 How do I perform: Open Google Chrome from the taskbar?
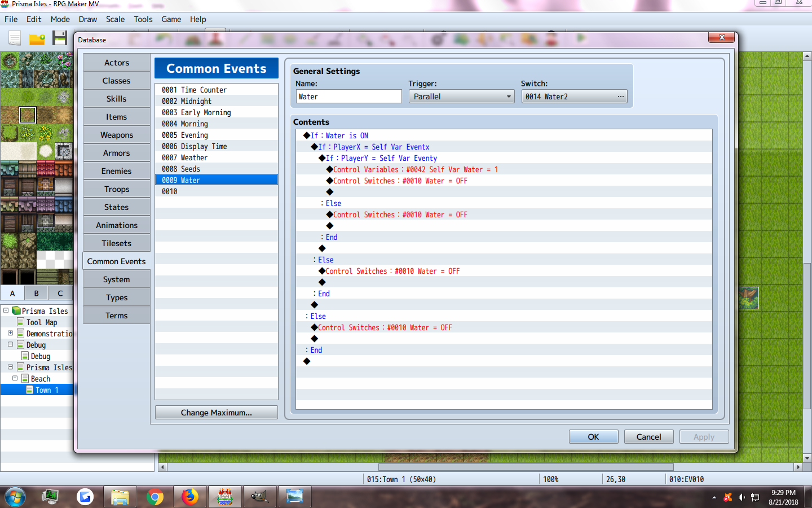[x=155, y=497]
